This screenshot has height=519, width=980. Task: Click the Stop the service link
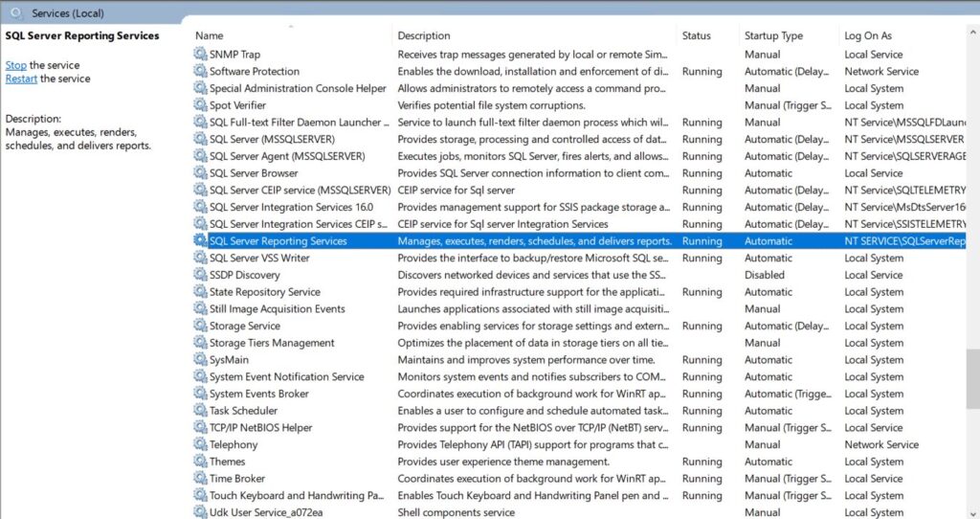click(x=15, y=65)
